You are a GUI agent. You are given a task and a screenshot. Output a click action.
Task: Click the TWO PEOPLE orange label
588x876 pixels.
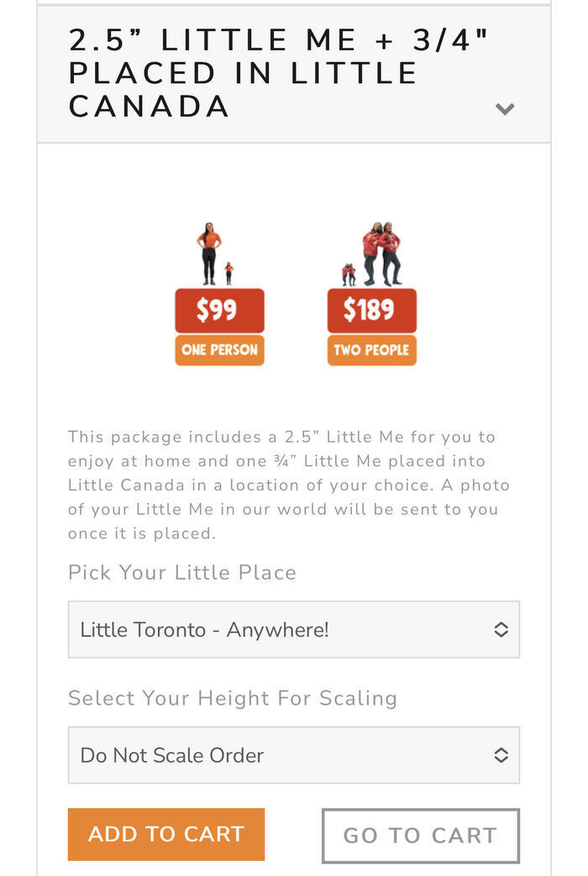click(x=371, y=350)
